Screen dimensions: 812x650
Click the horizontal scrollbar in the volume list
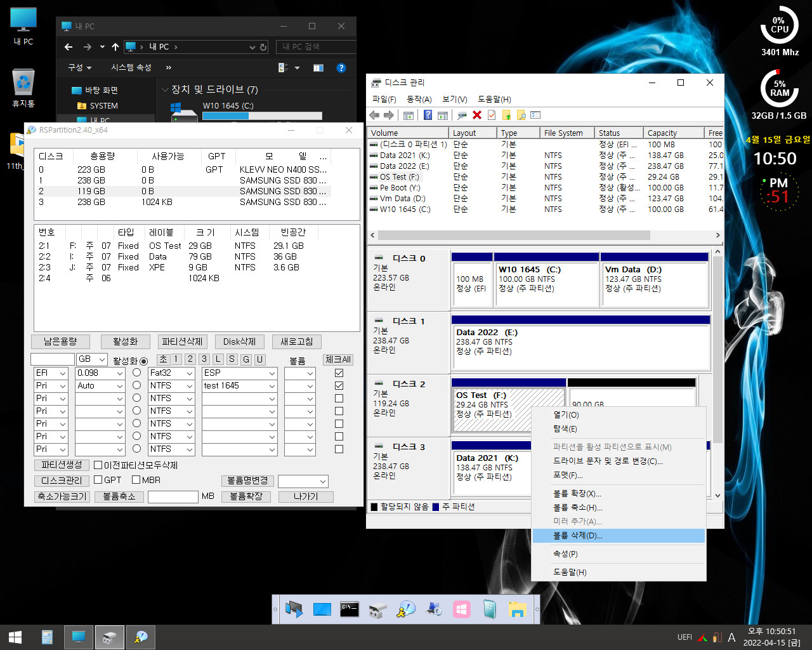514,235
